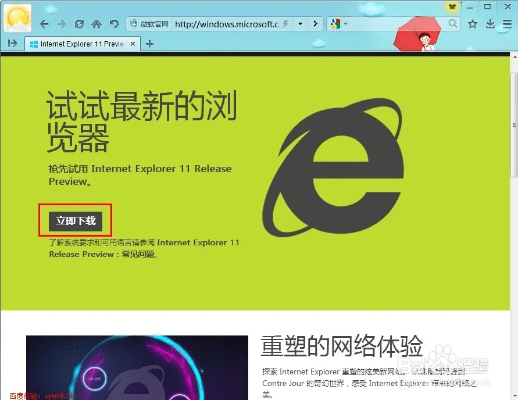Click the address bar URL field

coord(227,24)
